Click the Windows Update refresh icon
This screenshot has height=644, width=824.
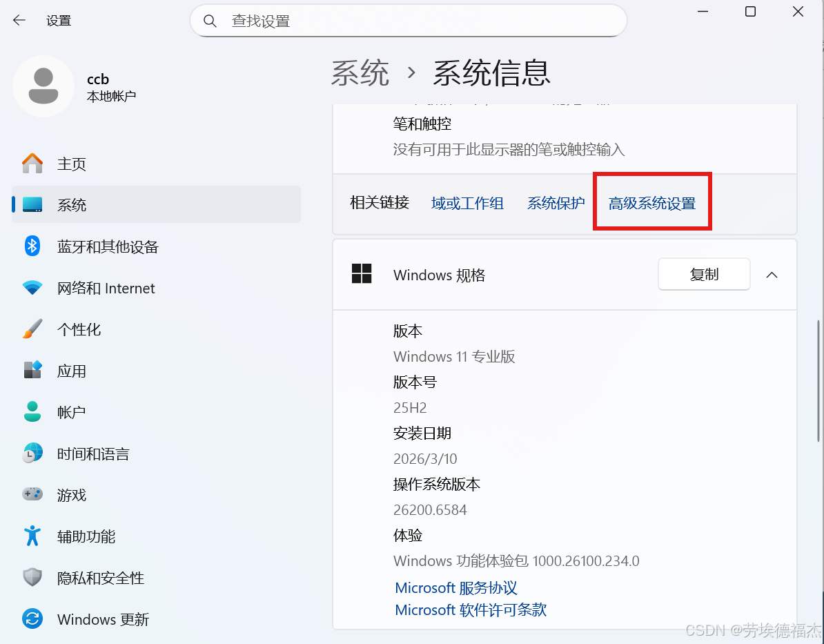(32, 618)
